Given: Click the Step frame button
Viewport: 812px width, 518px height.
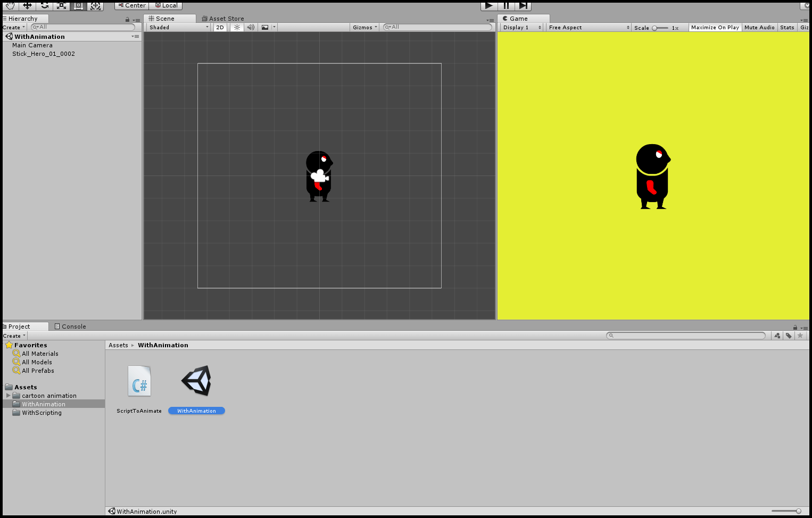Looking at the screenshot, I should 523,6.
